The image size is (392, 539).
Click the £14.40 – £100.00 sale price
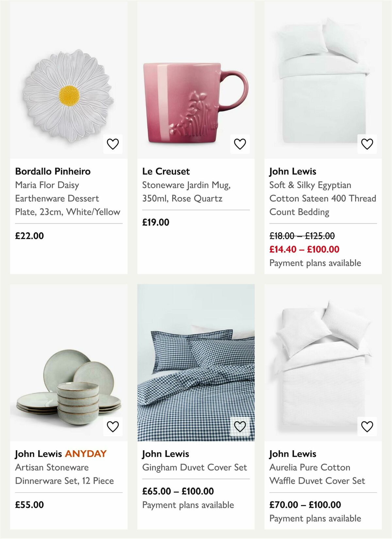tap(303, 250)
